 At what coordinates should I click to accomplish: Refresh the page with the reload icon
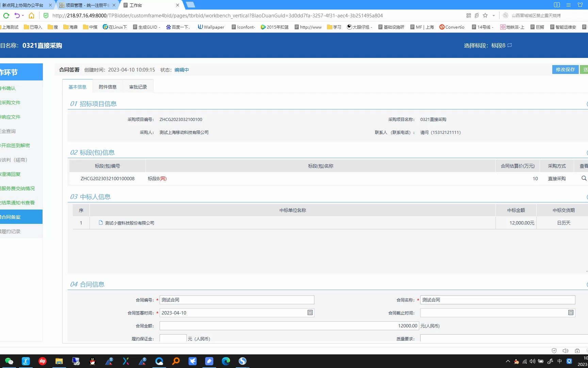pyautogui.click(x=6, y=15)
